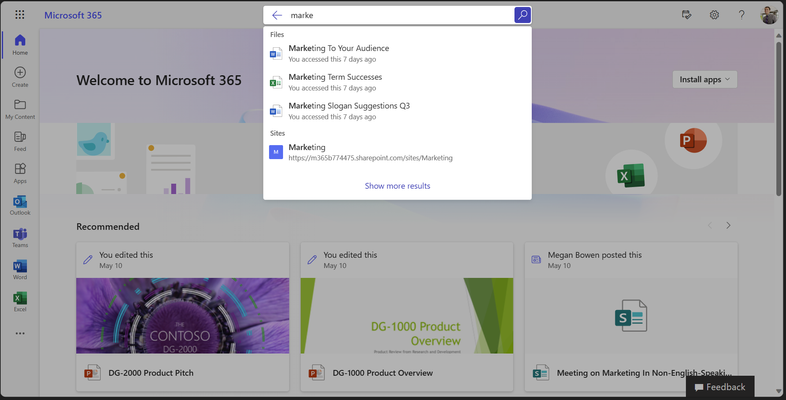The width and height of the screenshot is (786, 400).
Task: Open Marketing Term Successes search result
Action: pyautogui.click(x=397, y=82)
